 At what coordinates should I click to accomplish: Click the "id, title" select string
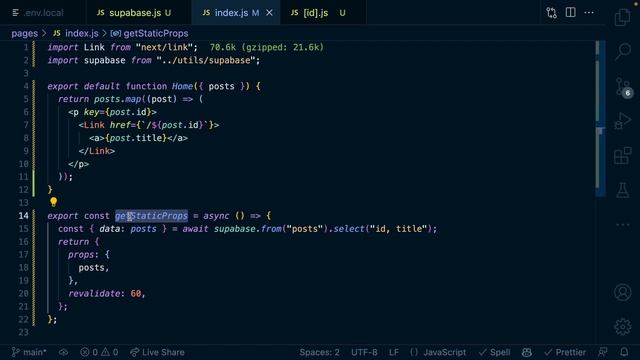(x=398, y=229)
